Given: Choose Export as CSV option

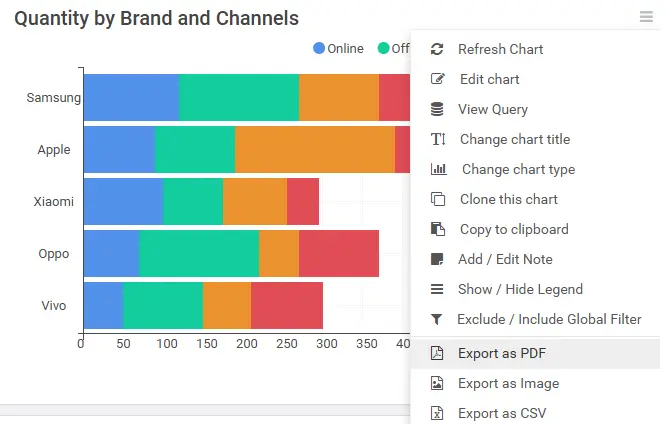Looking at the screenshot, I should [x=535, y=413].
